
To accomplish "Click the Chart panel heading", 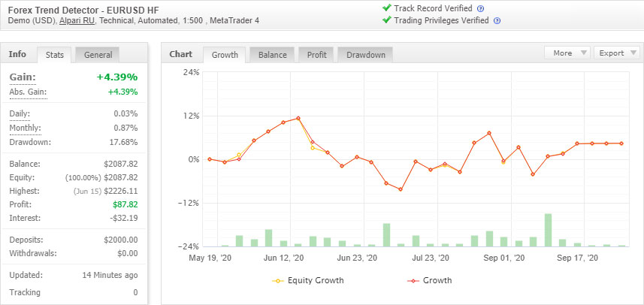I will tap(180, 54).
